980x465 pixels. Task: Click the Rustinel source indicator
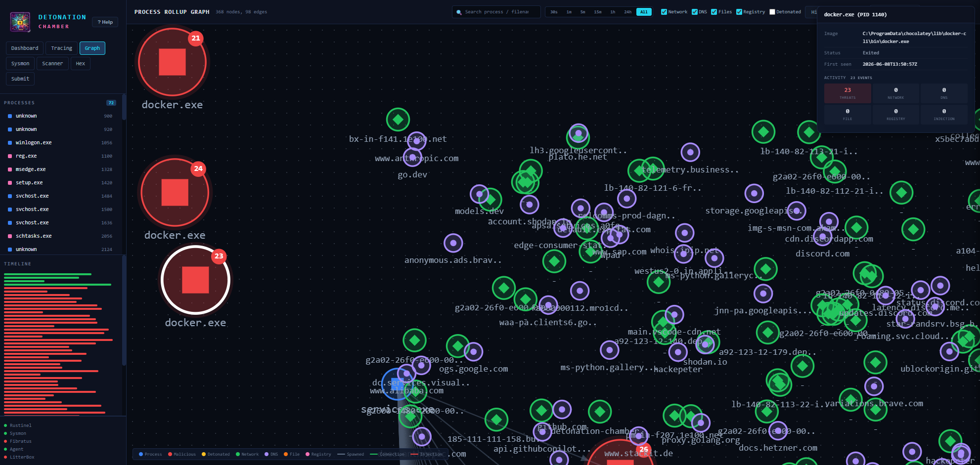(18, 425)
